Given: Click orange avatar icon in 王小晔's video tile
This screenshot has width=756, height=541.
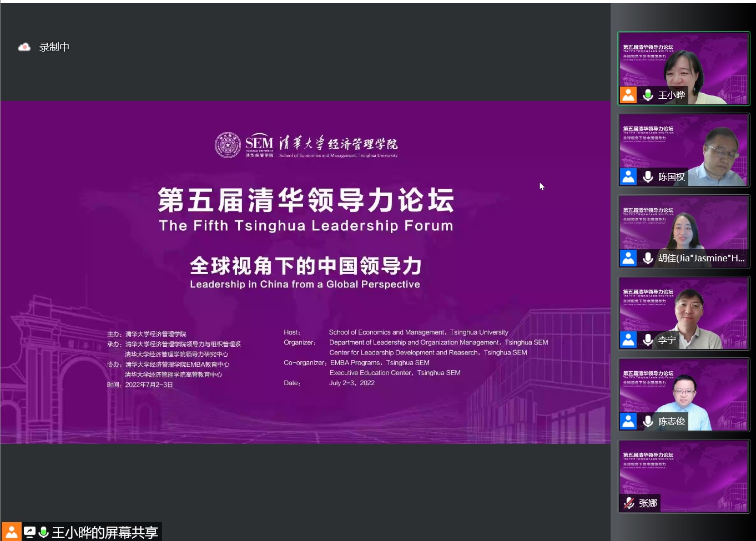Looking at the screenshot, I should 628,95.
